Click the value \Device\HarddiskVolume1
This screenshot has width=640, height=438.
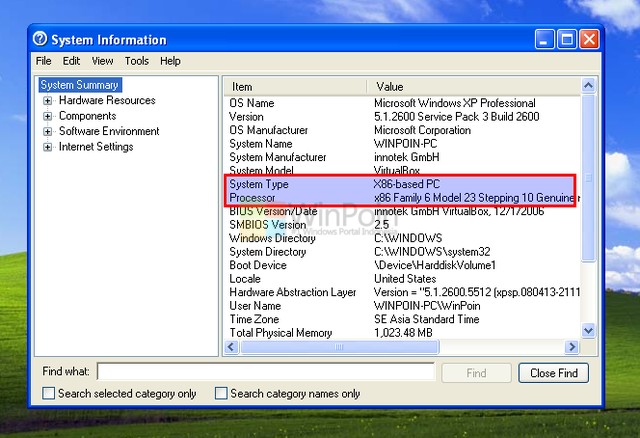tap(435, 265)
